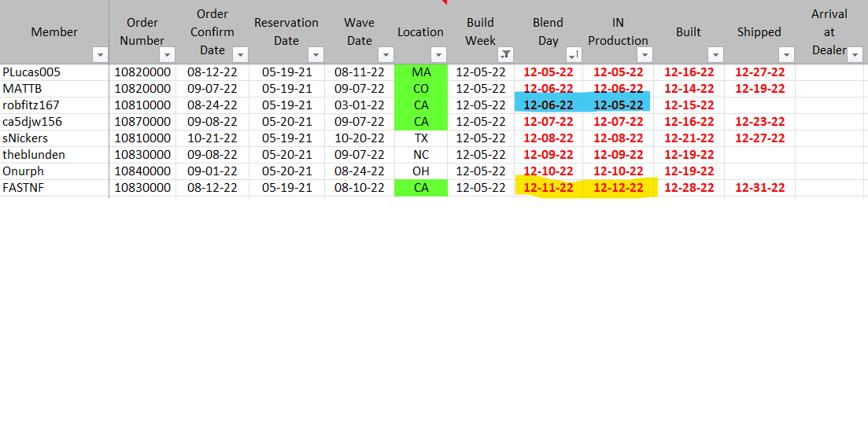Image resolution: width=868 pixels, height=441 pixels.
Task: Click the blue-highlighted 12-06-22 Blend Day cell
Action: pos(548,105)
